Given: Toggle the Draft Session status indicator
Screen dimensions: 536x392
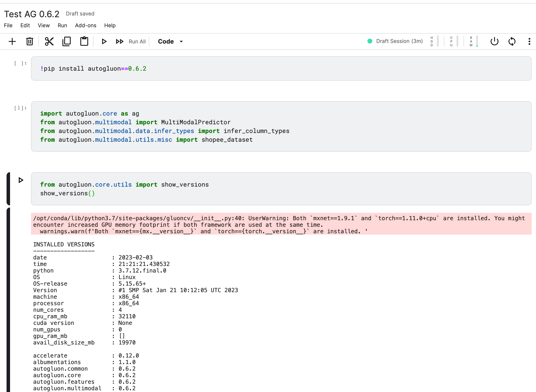Looking at the screenshot, I should pos(370,41).
